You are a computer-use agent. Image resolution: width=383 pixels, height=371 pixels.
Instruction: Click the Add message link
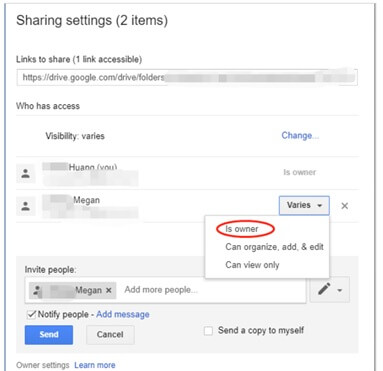(123, 314)
